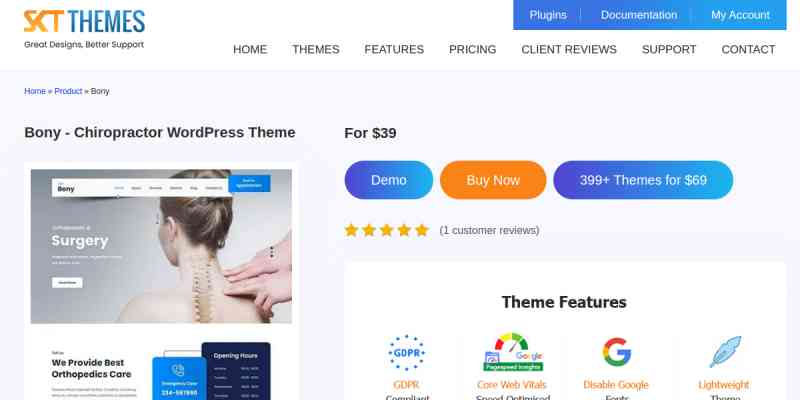Click the Lightweight feather icon
Image resolution: width=800 pixels, height=400 pixels.
click(x=725, y=352)
